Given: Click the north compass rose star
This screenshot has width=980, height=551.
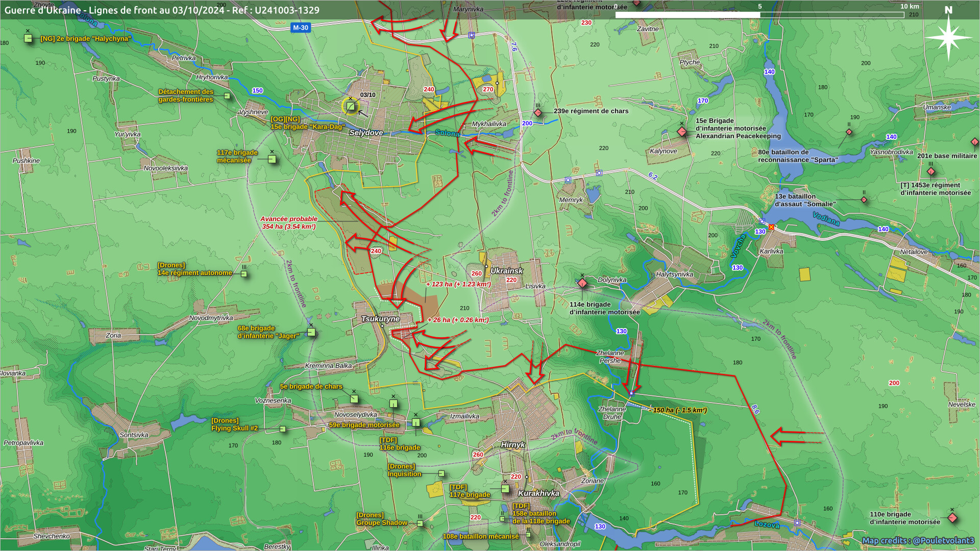Looking at the screenshot, I should [x=948, y=38].
